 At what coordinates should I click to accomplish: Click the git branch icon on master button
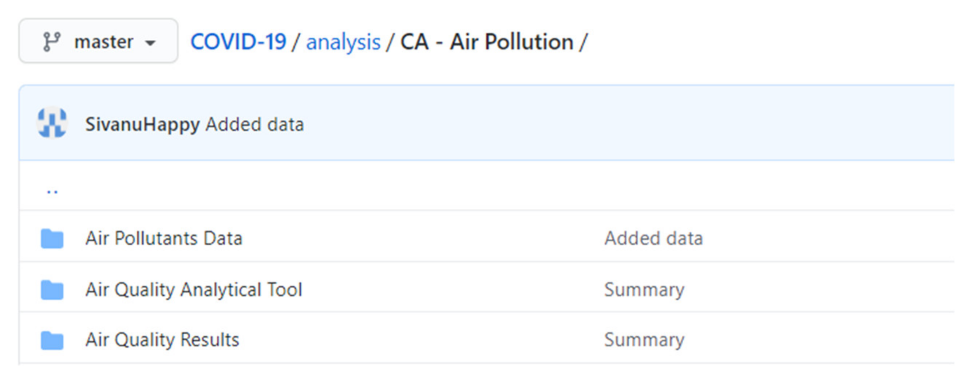(x=51, y=42)
